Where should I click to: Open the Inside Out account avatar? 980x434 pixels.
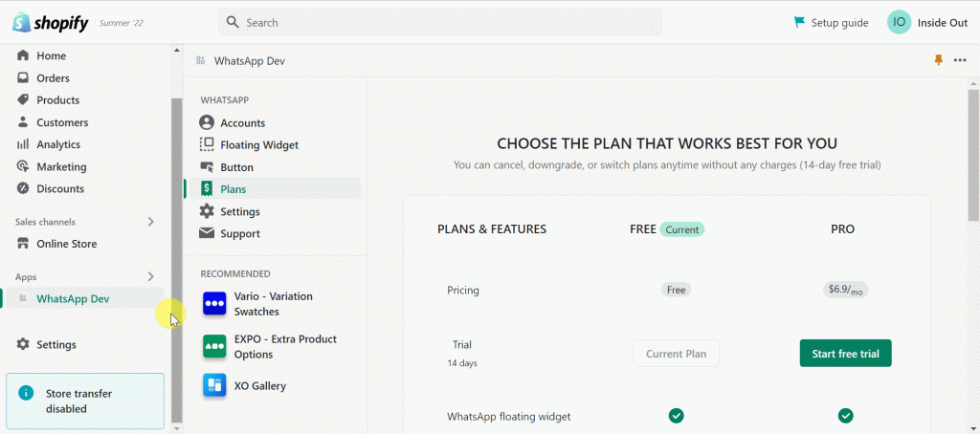click(x=899, y=22)
